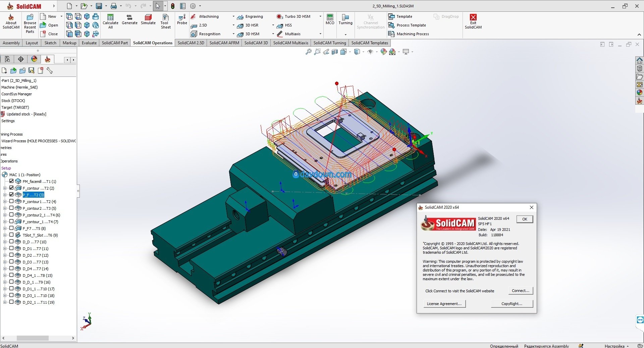The width and height of the screenshot is (644, 348).
Task: Switch to Assembly tab
Action: (x=11, y=43)
